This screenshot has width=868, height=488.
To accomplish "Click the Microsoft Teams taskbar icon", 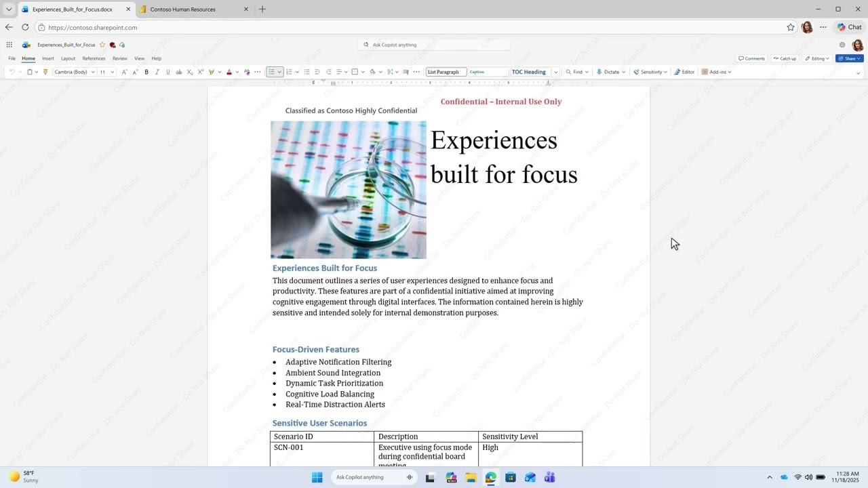I will coord(550,477).
